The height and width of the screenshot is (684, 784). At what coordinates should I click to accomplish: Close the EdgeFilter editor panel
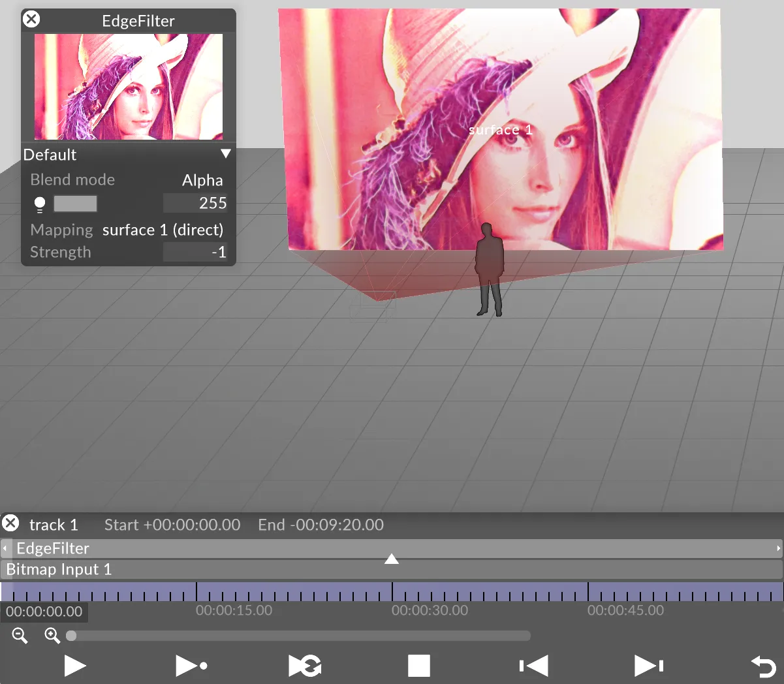pos(31,20)
